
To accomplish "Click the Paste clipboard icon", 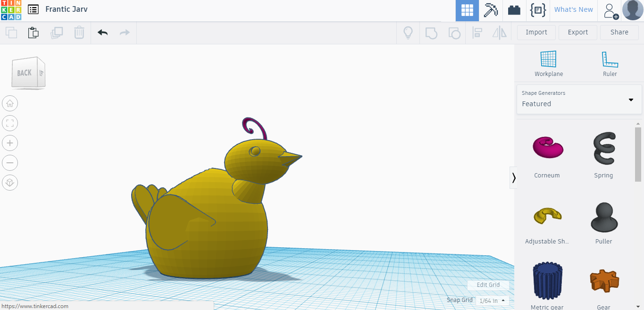I will [x=33, y=33].
